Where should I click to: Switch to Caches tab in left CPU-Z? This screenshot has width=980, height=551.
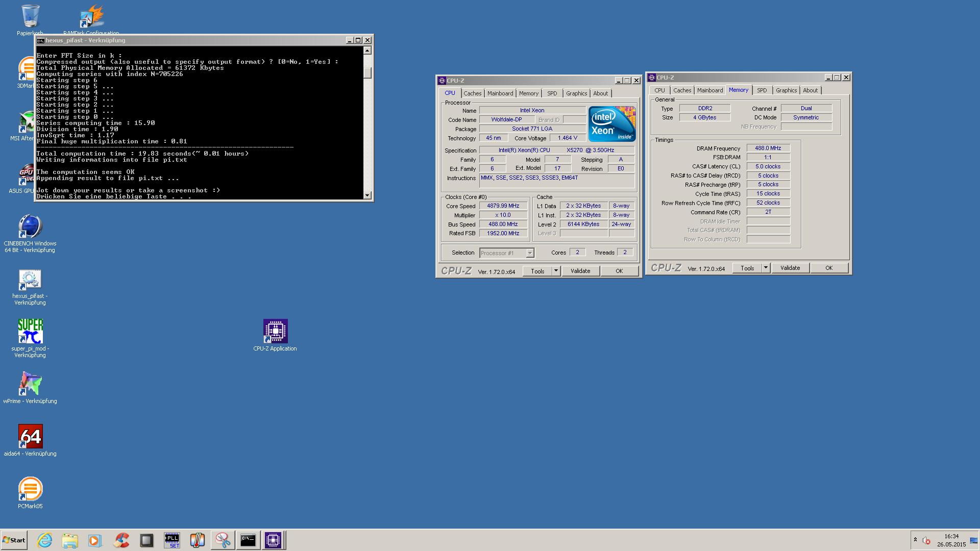coord(473,93)
